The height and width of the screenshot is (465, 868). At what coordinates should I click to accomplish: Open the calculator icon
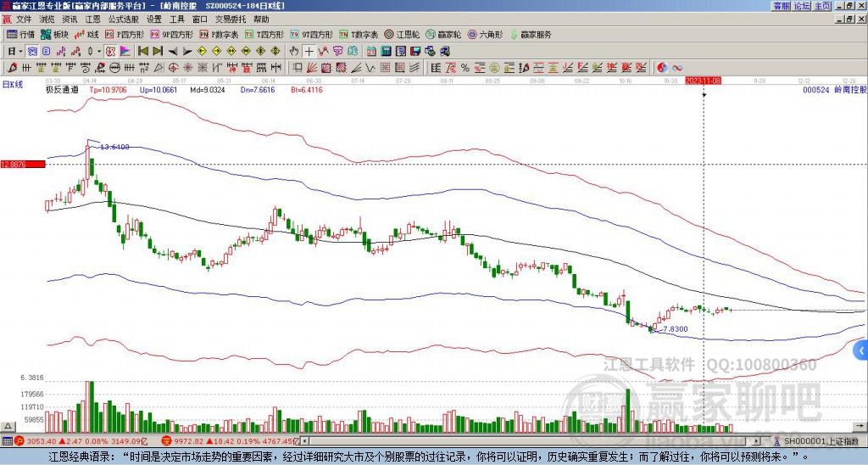pos(386,51)
